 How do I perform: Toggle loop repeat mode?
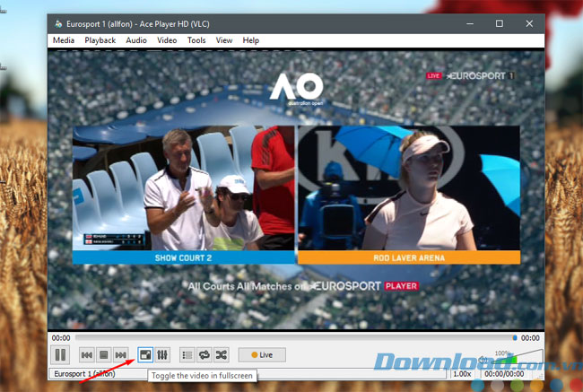[204, 354]
